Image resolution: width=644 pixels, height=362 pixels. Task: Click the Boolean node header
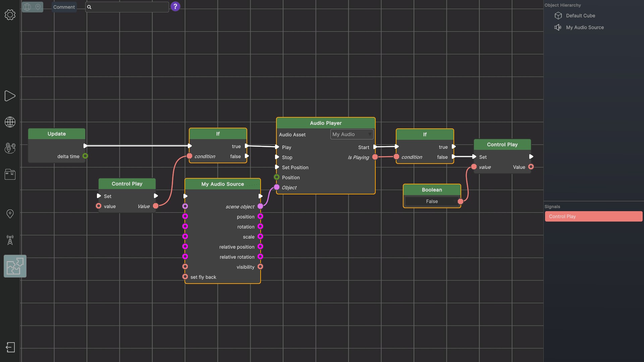click(x=432, y=190)
